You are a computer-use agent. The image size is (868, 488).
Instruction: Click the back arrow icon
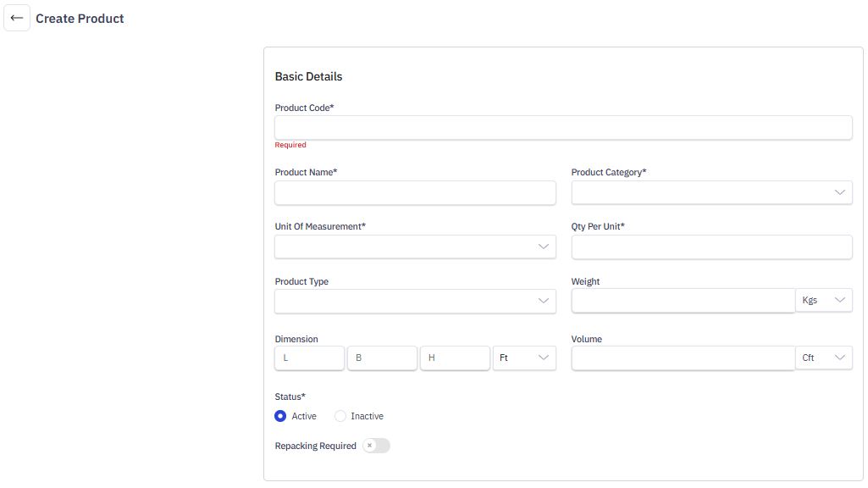[17, 18]
